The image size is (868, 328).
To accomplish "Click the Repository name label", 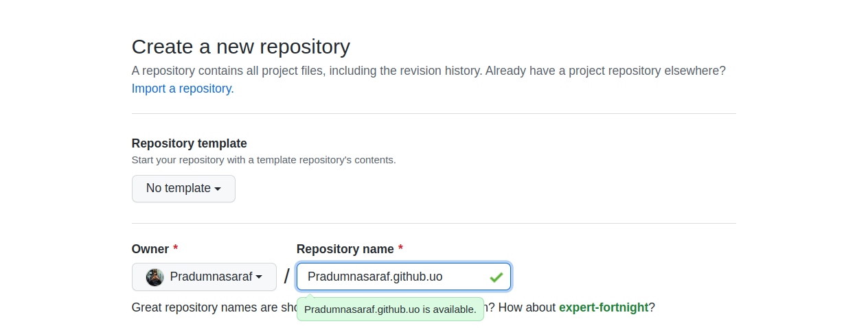I will (345, 249).
